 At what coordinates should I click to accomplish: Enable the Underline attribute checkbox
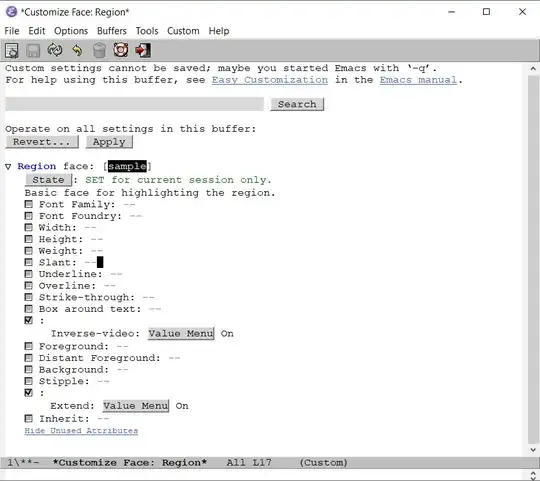click(29, 274)
